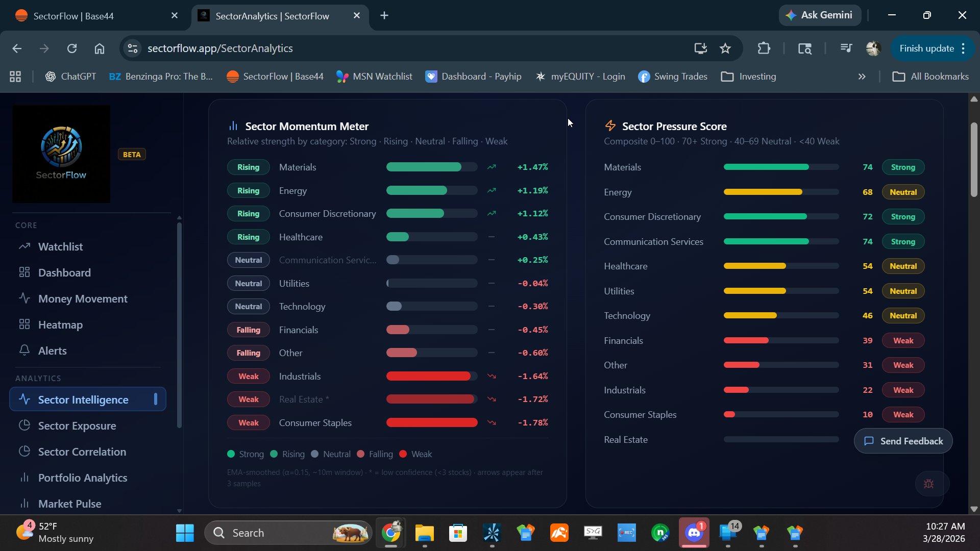Switch to SectorFlow | Base44 tab
The height and width of the screenshot is (551, 980).
coord(73,16)
